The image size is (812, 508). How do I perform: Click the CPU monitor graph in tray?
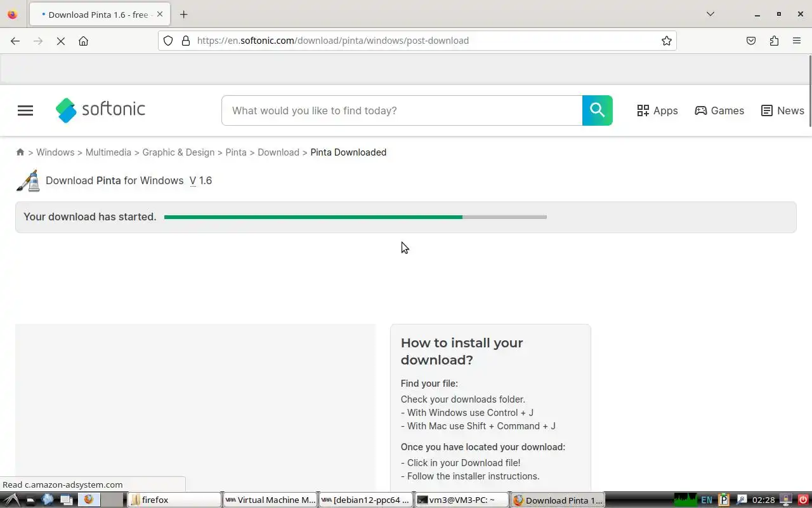coord(685,500)
